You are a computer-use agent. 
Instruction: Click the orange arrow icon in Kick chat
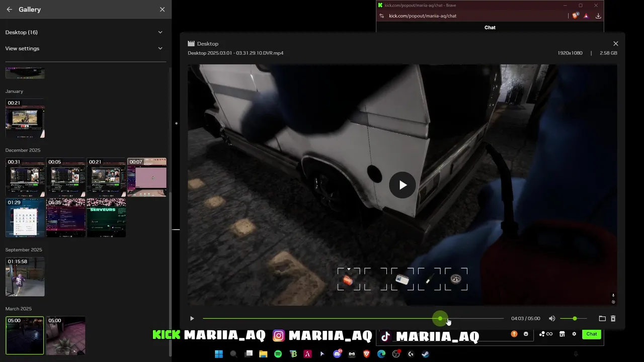(x=514, y=334)
